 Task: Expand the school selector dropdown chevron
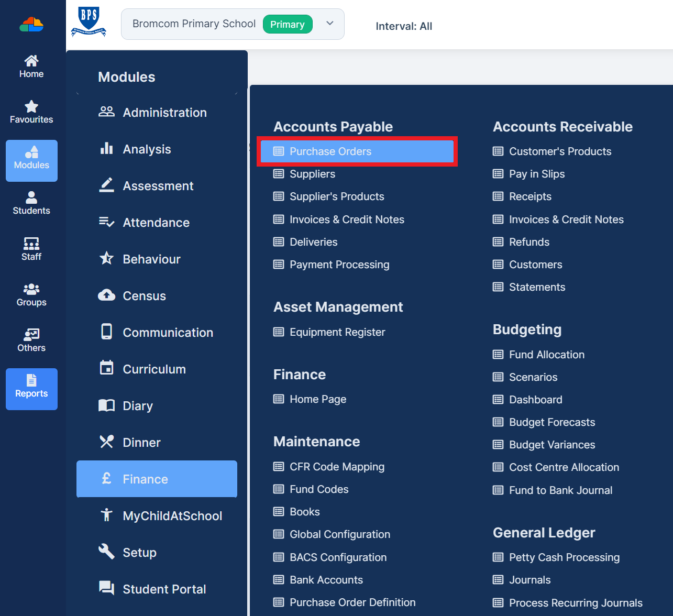(x=330, y=24)
